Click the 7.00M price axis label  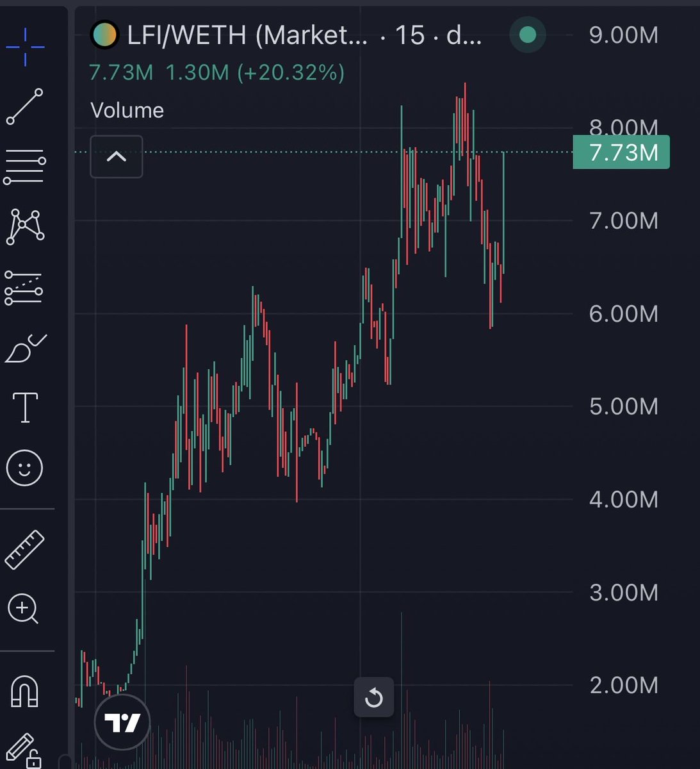click(x=624, y=220)
